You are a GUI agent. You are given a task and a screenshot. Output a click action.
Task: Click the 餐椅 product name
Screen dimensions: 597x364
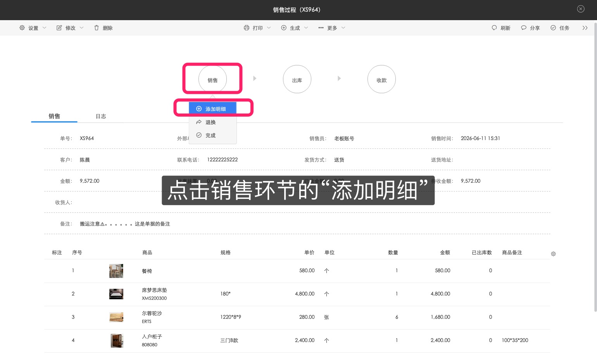click(x=147, y=271)
